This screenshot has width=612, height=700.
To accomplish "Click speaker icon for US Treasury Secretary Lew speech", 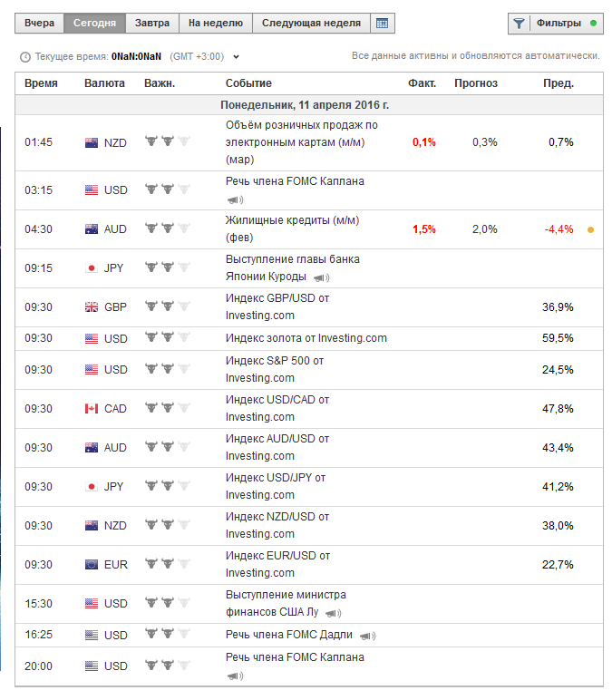I will [x=333, y=613].
